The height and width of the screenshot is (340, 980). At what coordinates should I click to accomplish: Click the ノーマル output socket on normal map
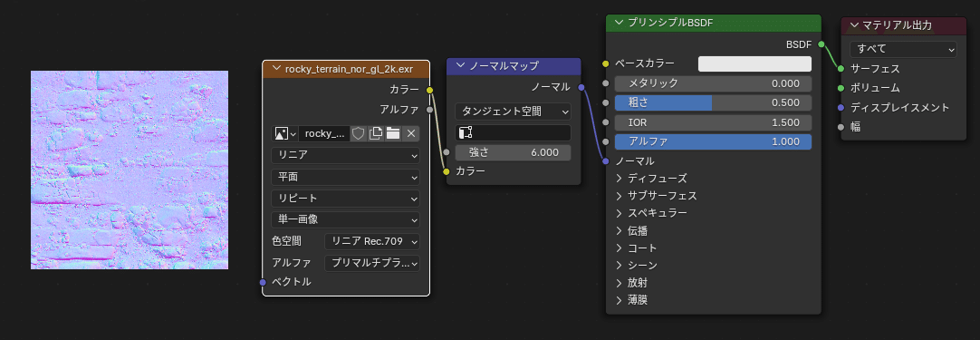coord(581,87)
